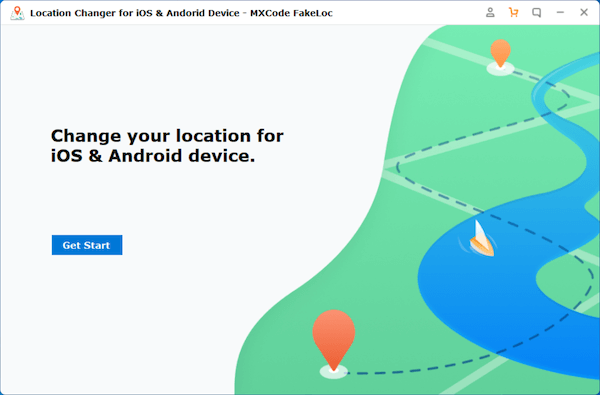Viewport: 600px width, 395px height.
Task: Click the window title 'Location Changer for iOS & Andorid Device'
Action: pos(135,13)
